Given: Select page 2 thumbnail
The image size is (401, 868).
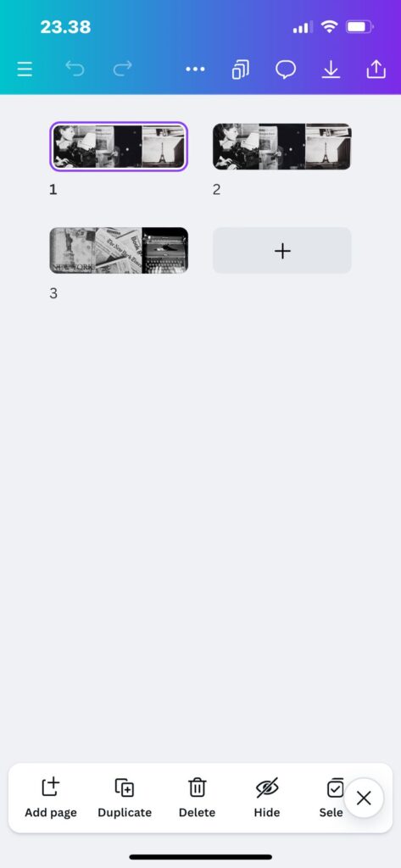Looking at the screenshot, I should pyautogui.click(x=282, y=146).
